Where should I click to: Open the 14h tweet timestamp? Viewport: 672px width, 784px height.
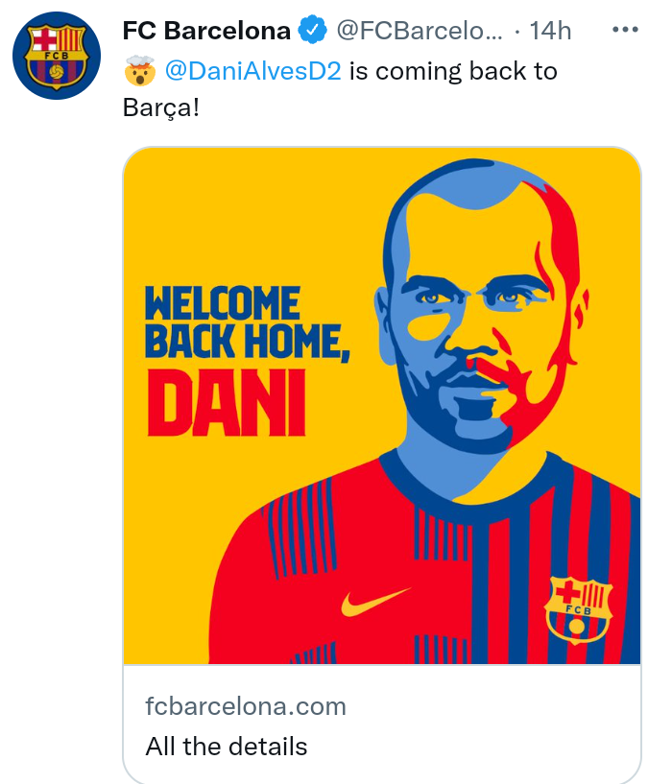click(550, 31)
